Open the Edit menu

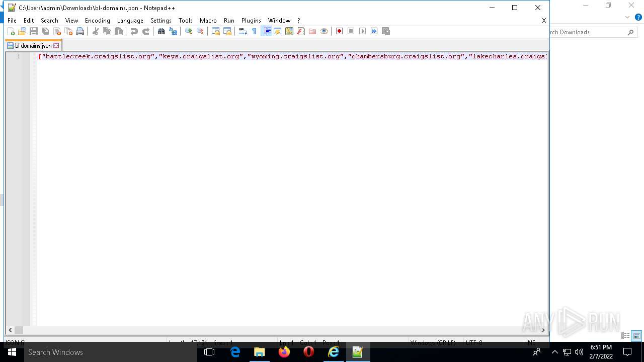click(29, 21)
